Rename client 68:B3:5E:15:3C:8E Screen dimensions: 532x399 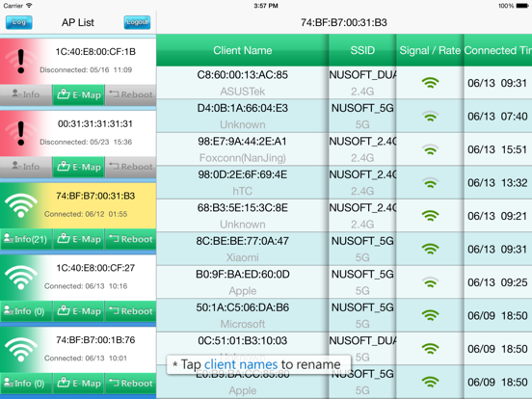243,207
